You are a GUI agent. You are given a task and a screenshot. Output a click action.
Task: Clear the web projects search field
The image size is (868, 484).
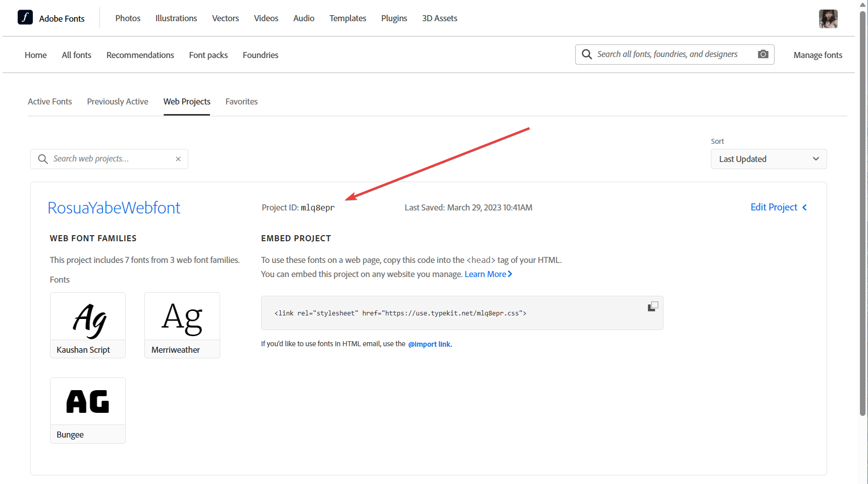(178, 159)
